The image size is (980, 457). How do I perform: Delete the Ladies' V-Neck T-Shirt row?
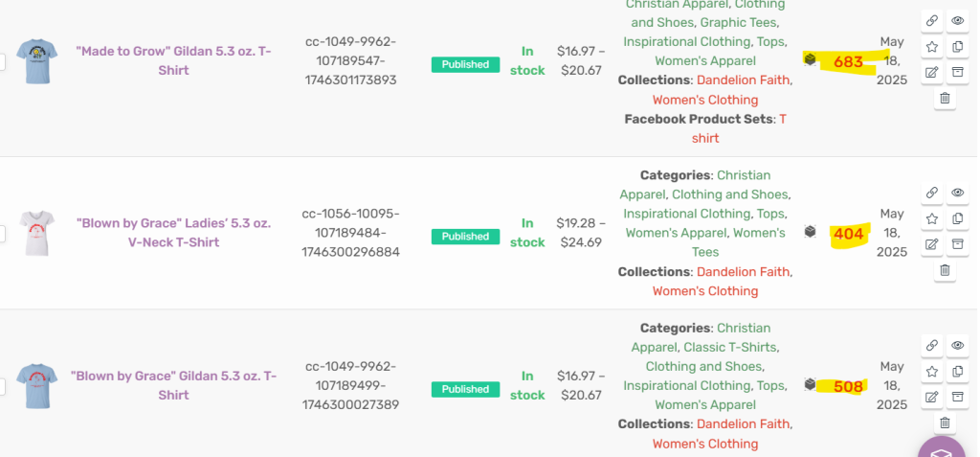point(945,270)
